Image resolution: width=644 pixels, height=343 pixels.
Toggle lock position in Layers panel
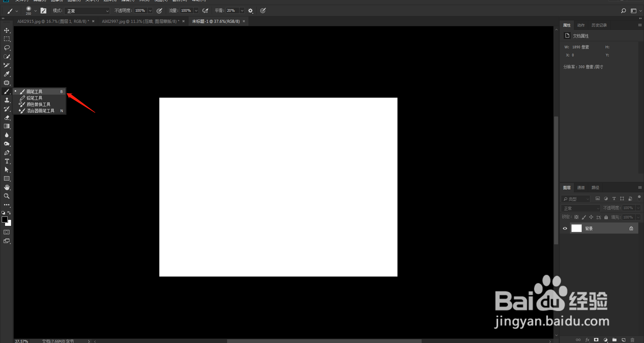[x=591, y=217]
